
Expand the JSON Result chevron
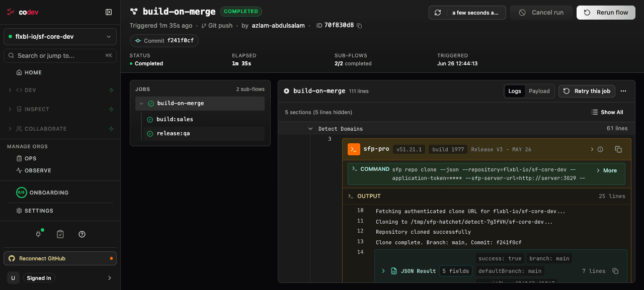click(x=383, y=271)
